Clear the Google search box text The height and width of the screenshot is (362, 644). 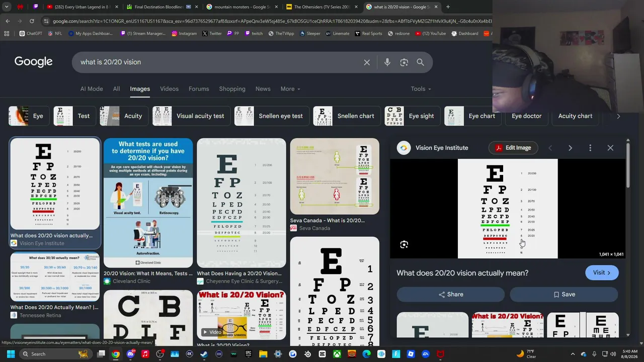(367, 62)
